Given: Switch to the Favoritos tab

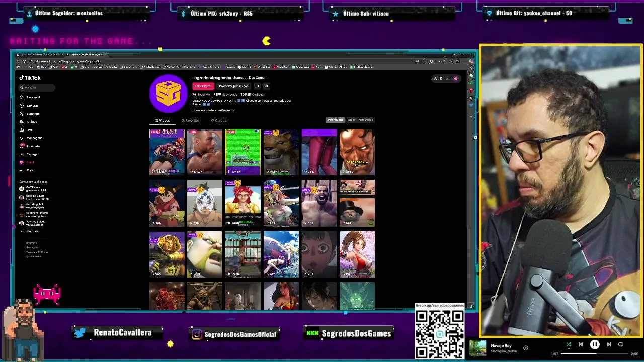Looking at the screenshot, I should (190, 120).
